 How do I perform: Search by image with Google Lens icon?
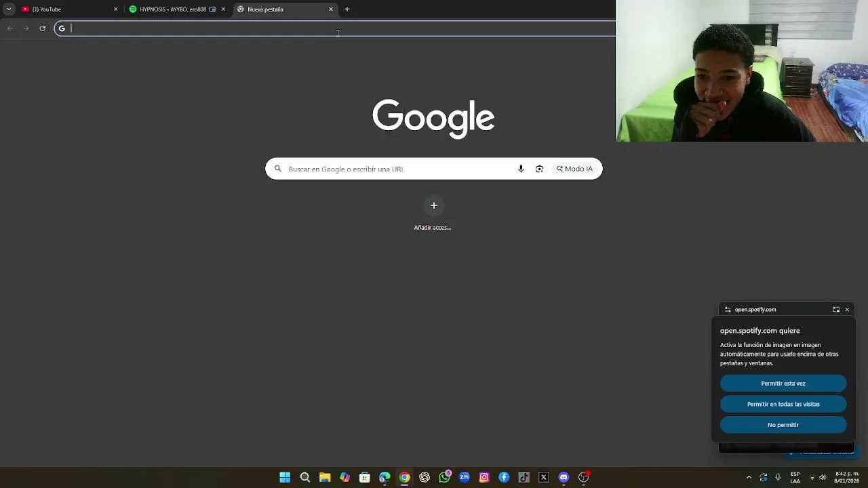(x=539, y=169)
